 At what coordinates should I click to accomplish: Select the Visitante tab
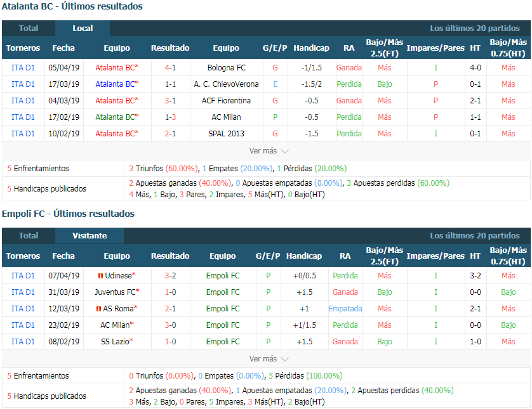pos(90,235)
